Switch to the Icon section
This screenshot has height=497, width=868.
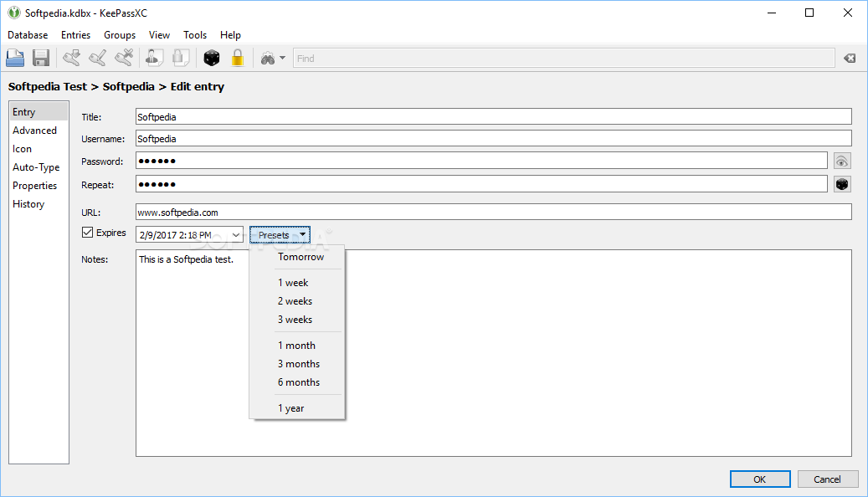click(x=39, y=149)
